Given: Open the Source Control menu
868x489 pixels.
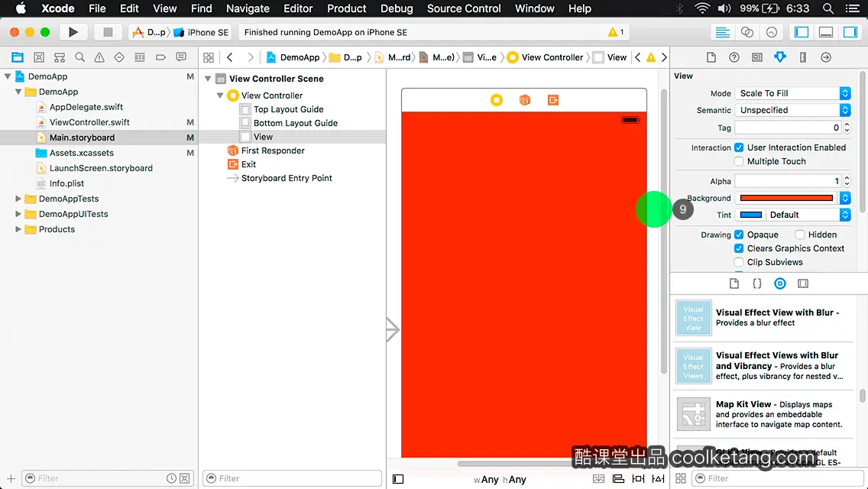Looking at the screenshot, I should (464, 8).
